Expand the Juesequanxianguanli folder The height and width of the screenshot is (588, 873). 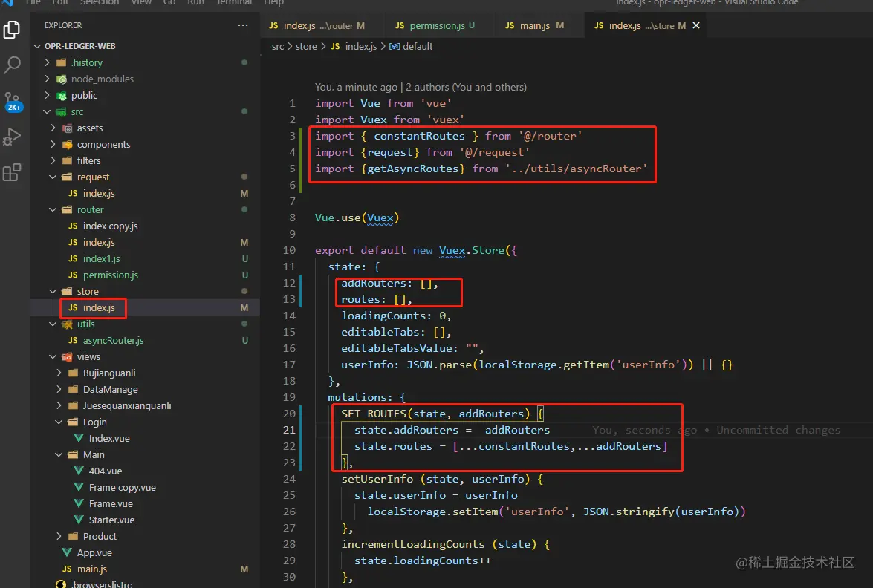coord(59,406)
